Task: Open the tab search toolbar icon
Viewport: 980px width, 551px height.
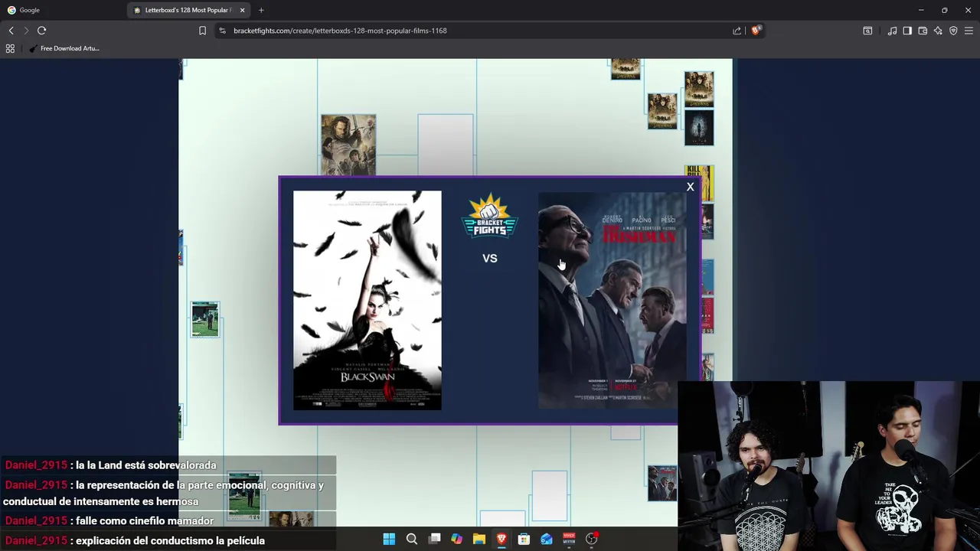Action: click(x=867, y=31)
